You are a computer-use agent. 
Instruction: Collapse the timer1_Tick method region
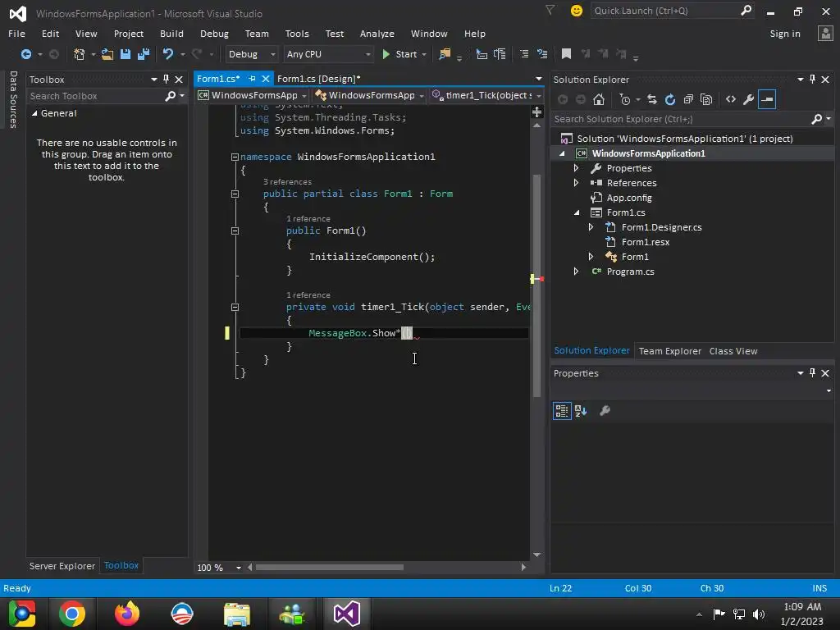235,307
